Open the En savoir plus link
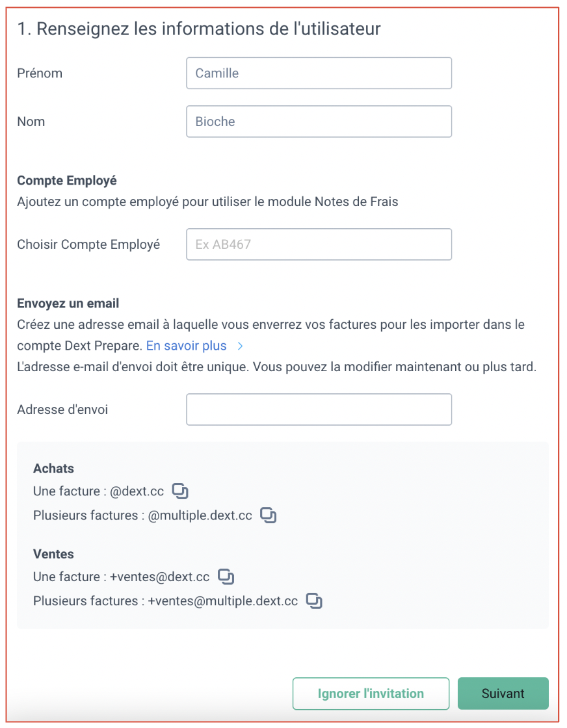This screenshot has height=728, width=567. 186,346
